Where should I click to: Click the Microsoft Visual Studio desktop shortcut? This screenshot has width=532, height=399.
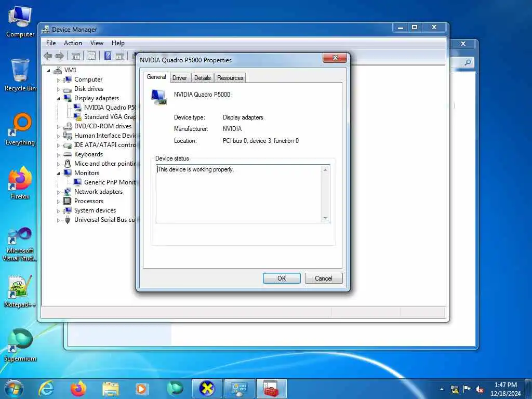(x=20, y=244)
